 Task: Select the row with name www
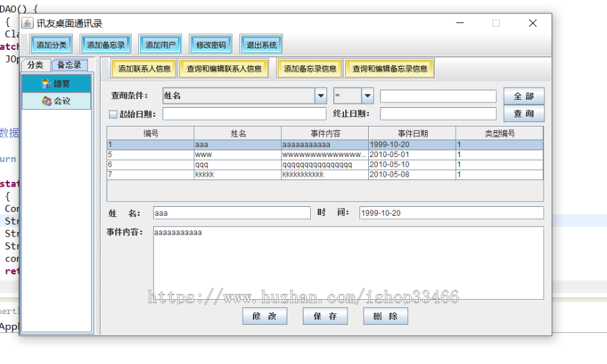325,155
